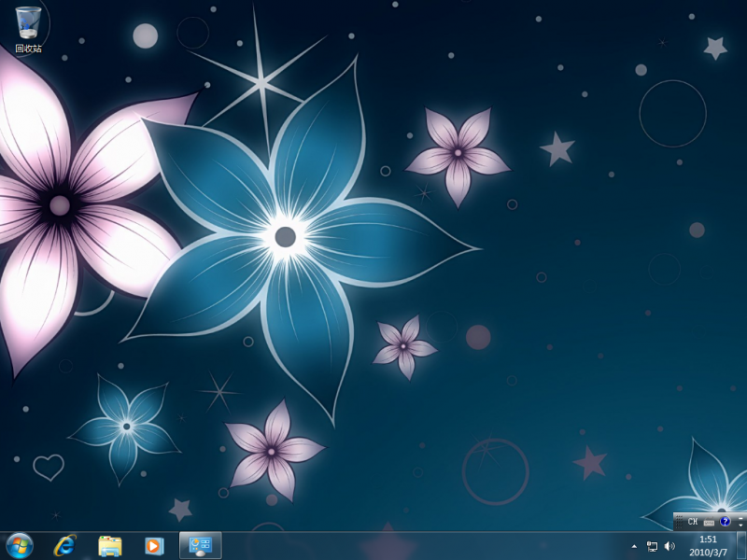Click the keyboard icon on the language bar
The height and width of the screenshot is (560, 747).
pyautogui.click(x=709, y=523)
